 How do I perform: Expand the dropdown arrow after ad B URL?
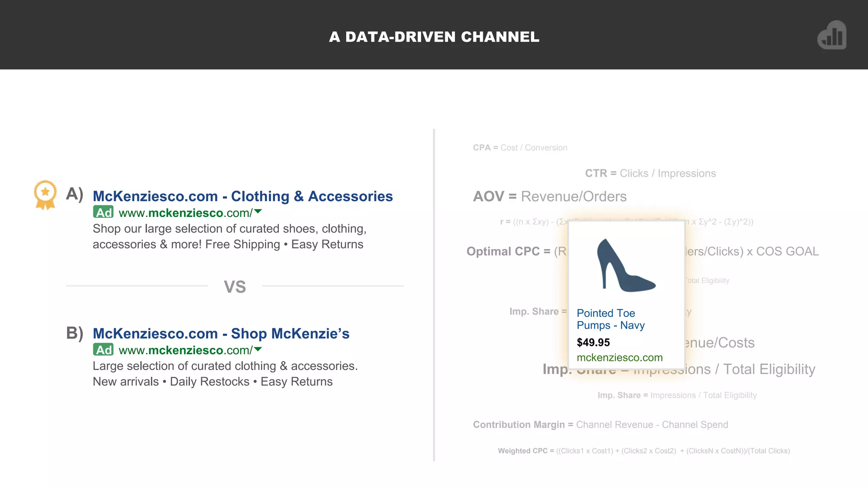click(x=258, y=349)
